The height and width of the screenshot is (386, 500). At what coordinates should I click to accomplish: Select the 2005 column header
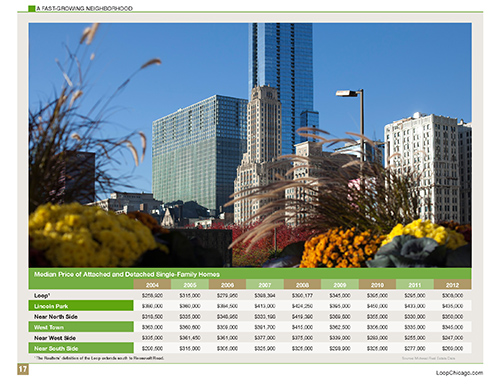click(x=190, y=285)
